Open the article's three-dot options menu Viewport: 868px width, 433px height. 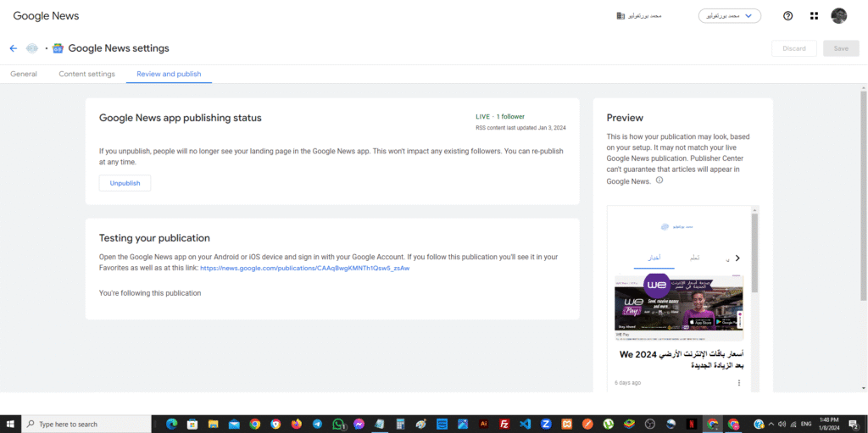point(739,383)
